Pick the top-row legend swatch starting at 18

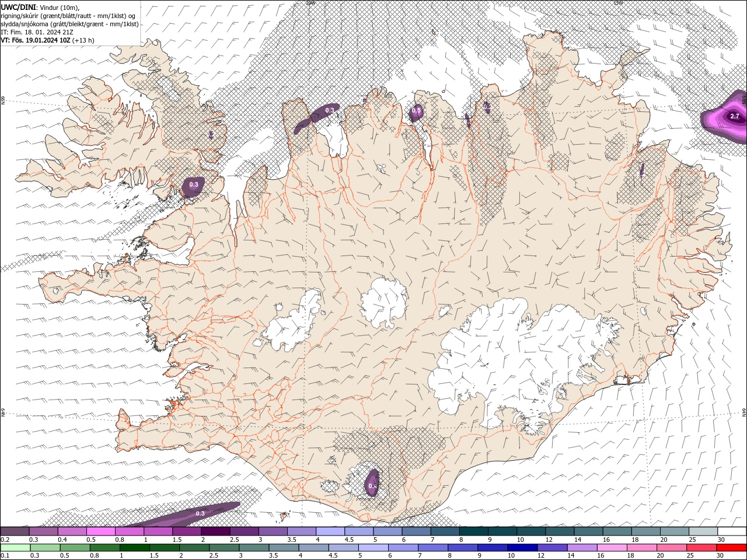(x=645, y=531)
